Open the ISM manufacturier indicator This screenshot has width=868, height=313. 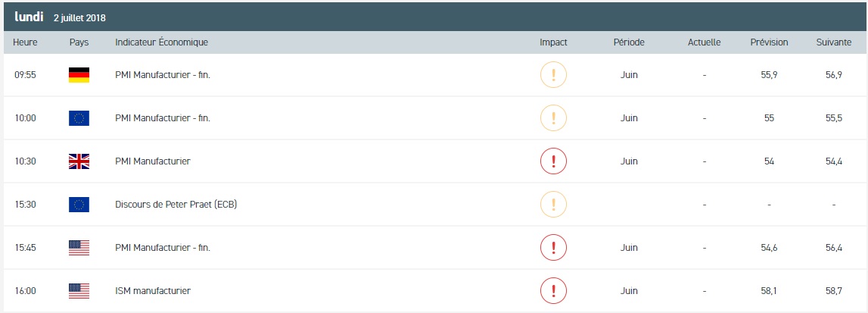click(x=153, y=290)
